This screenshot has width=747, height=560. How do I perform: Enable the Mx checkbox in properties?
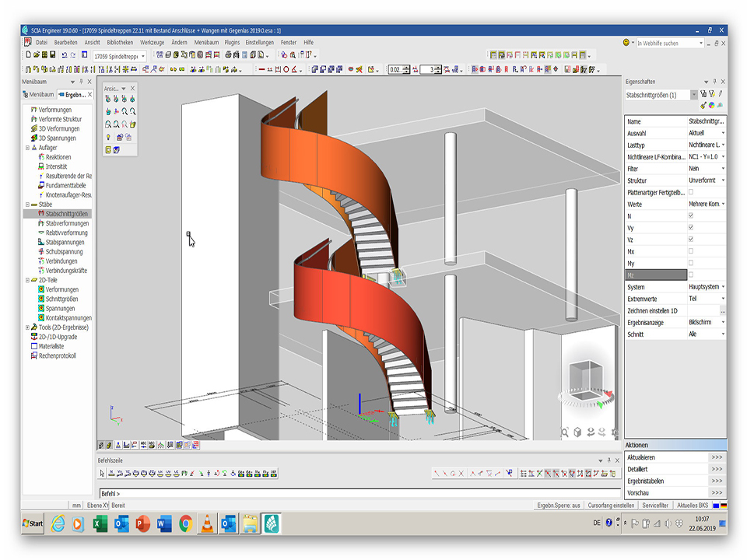[691, 251]
